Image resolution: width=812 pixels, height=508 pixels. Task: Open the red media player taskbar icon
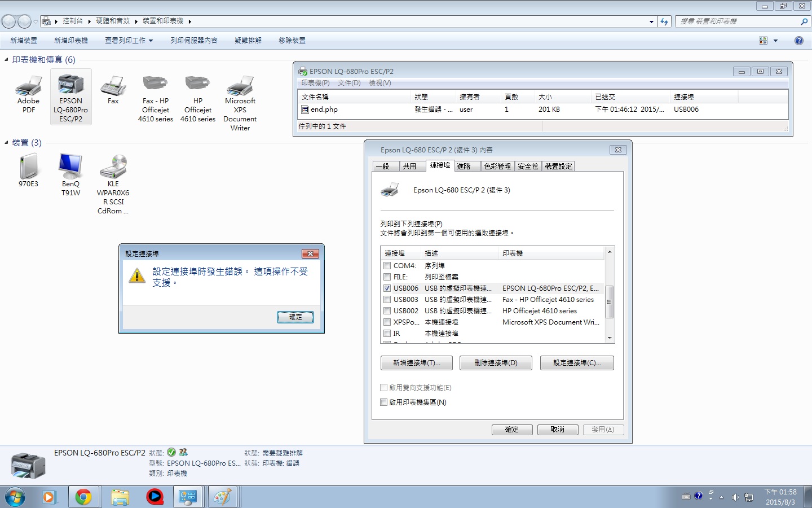155,497
